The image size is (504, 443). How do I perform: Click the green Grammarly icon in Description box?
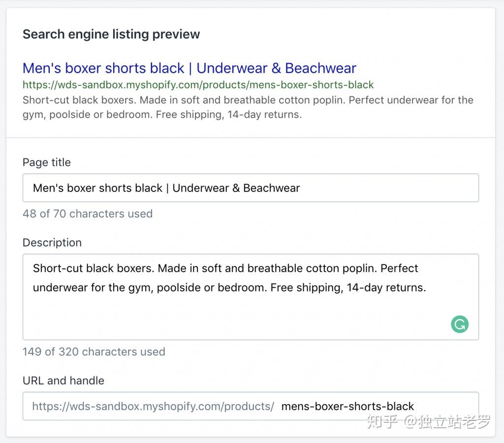460,324
